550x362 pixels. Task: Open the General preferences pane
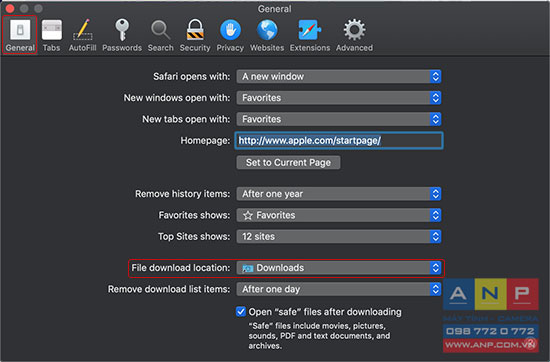click(20, 35)
